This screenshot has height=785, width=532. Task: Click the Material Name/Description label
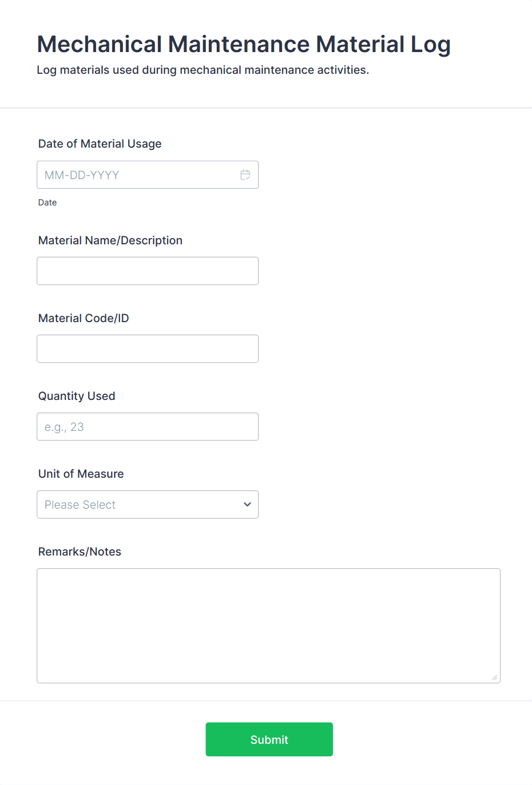[110, 240]
